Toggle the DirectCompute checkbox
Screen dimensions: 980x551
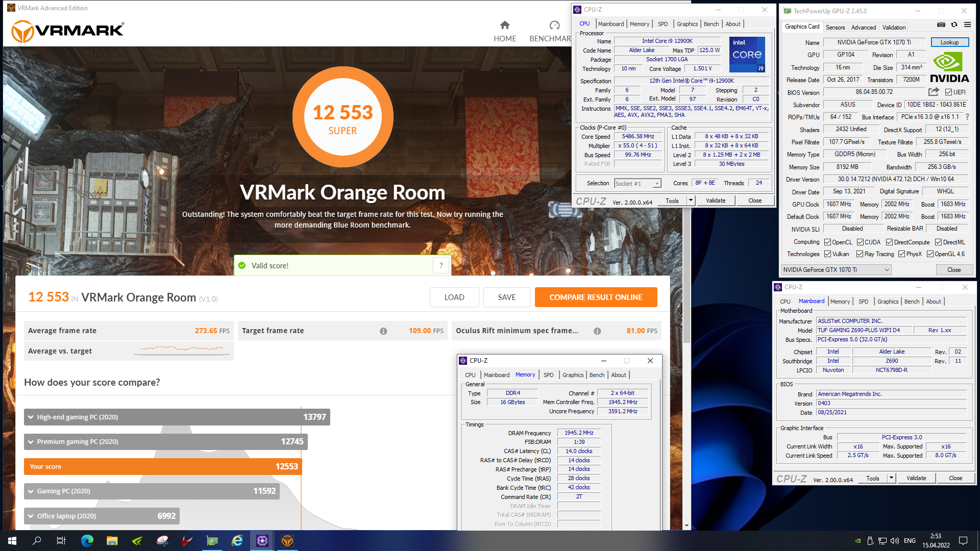coord(889,242)
